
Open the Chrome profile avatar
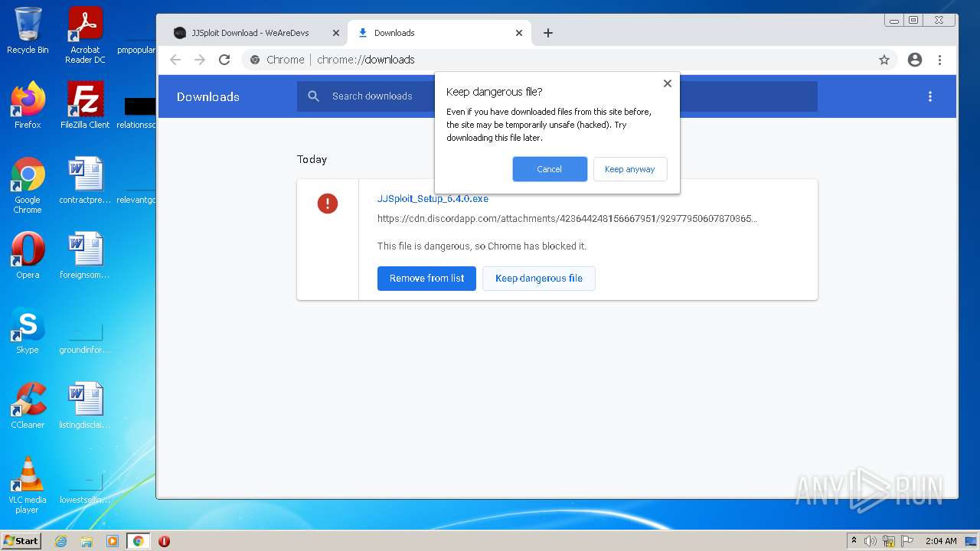pos(915,60)
